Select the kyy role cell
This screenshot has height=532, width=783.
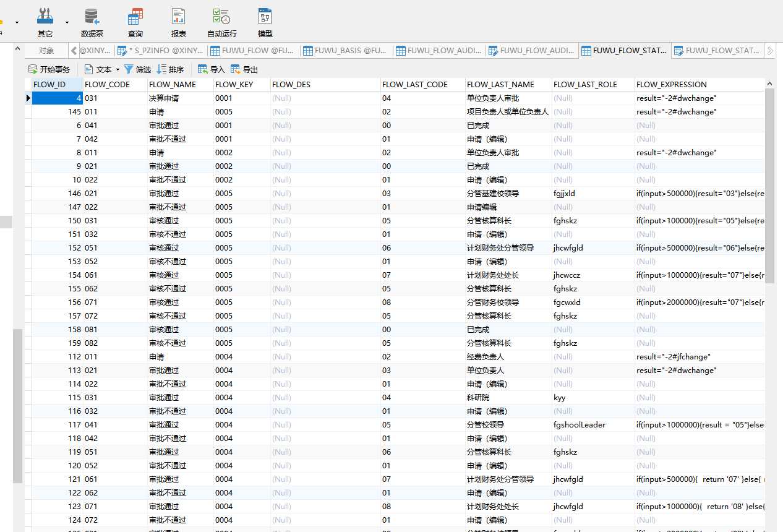coord(593,397)
